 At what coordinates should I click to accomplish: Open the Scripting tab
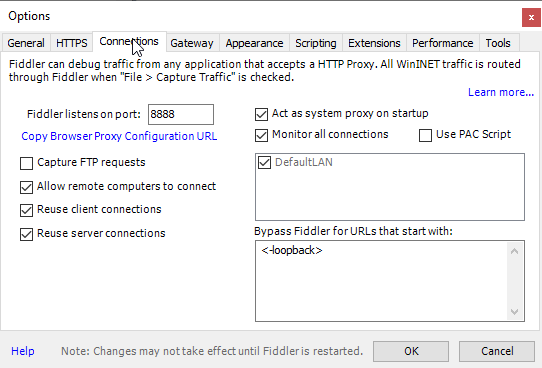coord(316,43)
